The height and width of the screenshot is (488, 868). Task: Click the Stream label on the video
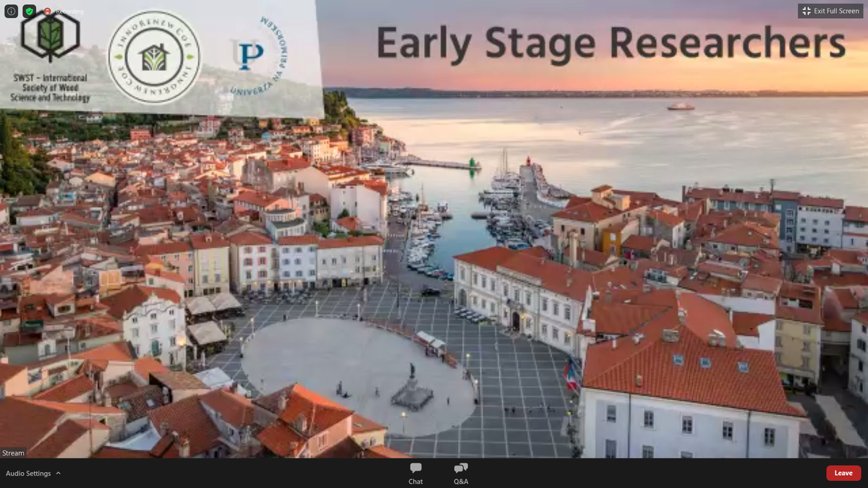tap(13, 453)
